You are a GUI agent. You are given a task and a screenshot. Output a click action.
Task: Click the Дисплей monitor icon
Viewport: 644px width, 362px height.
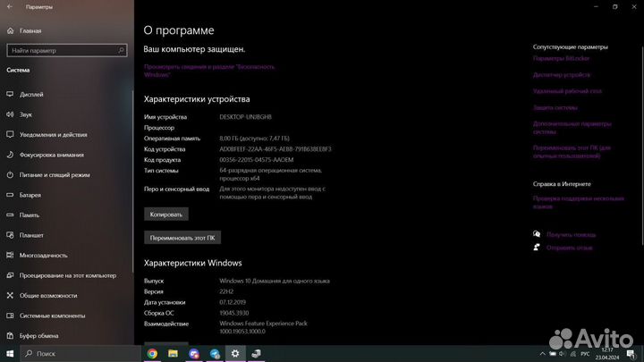(10, 94)
